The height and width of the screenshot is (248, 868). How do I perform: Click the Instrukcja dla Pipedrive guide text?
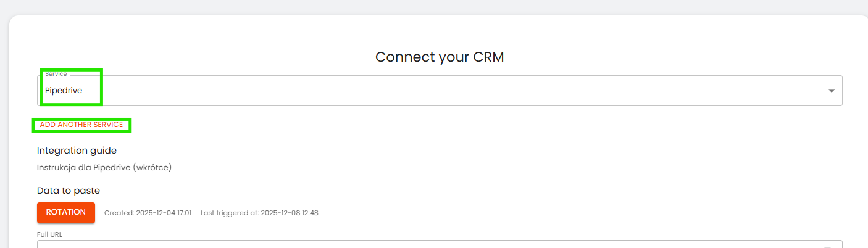point(104,167)
